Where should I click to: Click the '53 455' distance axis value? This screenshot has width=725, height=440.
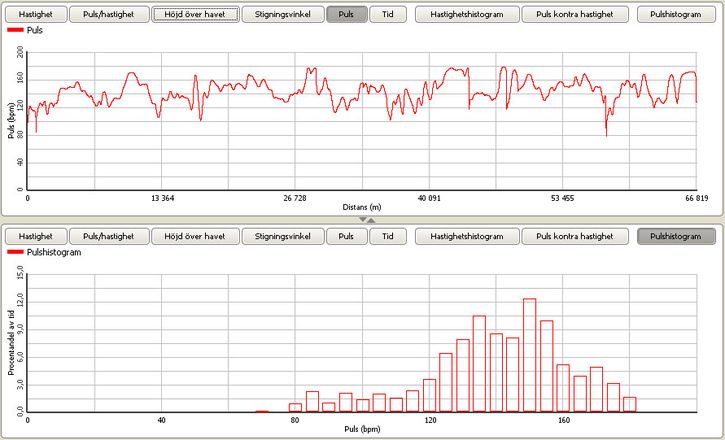pyautogui.click(x=563, y=198)
